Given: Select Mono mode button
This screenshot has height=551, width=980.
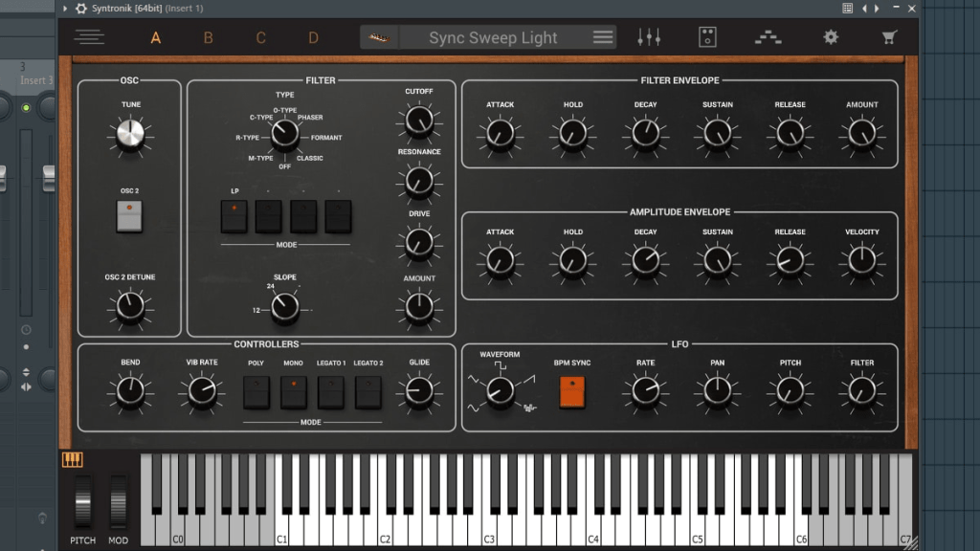Looking at the screenshot, I should (x=293, y=392).
